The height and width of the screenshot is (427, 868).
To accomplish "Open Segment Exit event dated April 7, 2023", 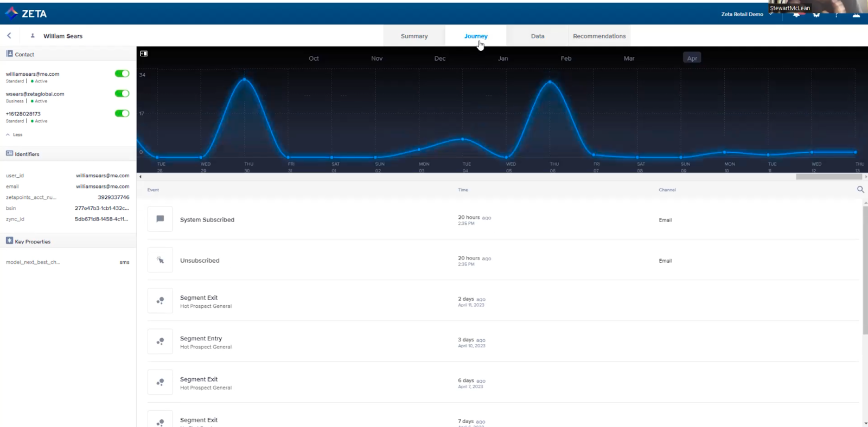I will click(503, 382).
